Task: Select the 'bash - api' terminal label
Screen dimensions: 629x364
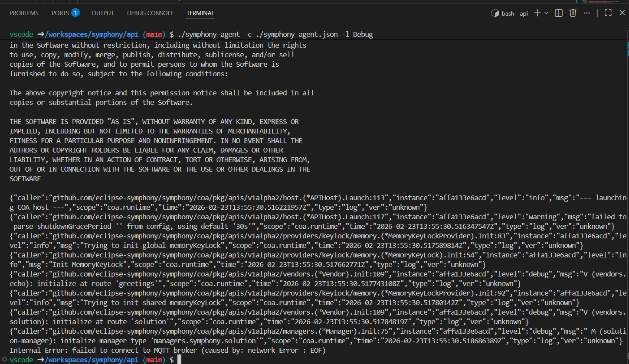Action: click(514, 13)
